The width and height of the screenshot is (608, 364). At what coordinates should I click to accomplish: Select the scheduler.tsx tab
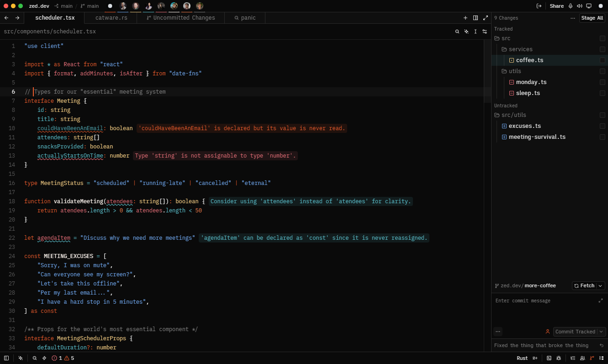coord(55,18)
